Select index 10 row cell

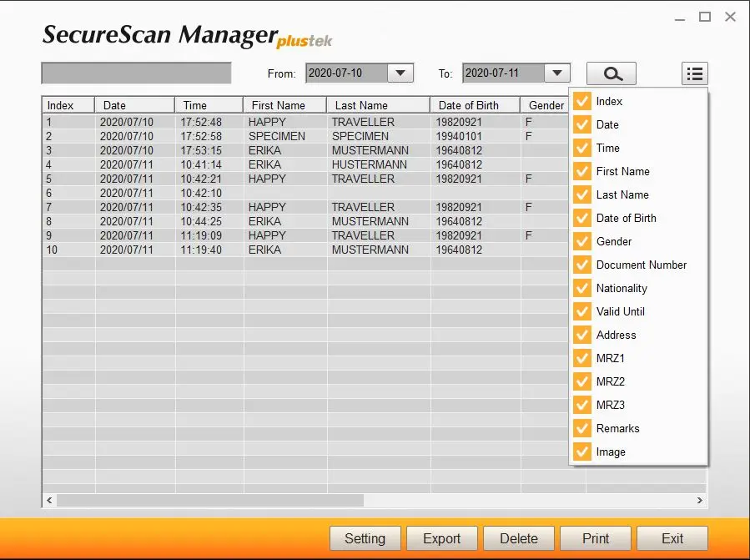click(68, 250)
